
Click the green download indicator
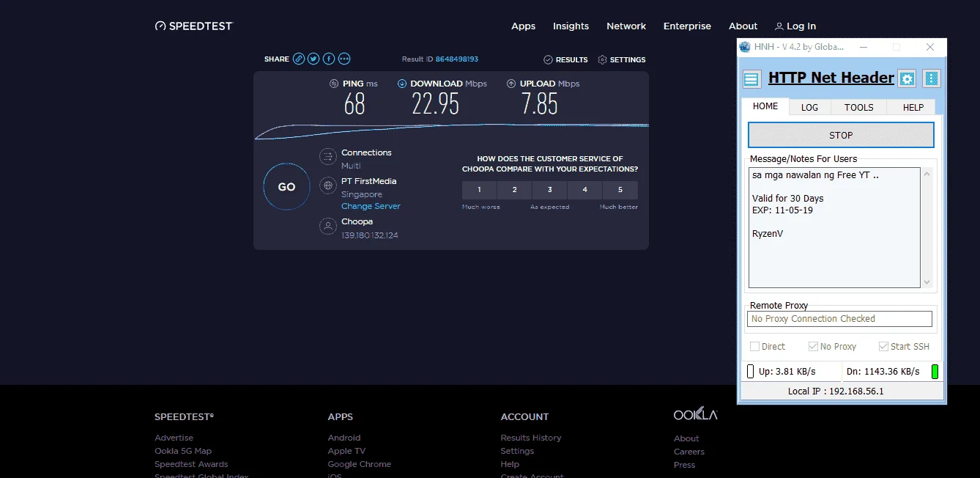pos(935,372)
